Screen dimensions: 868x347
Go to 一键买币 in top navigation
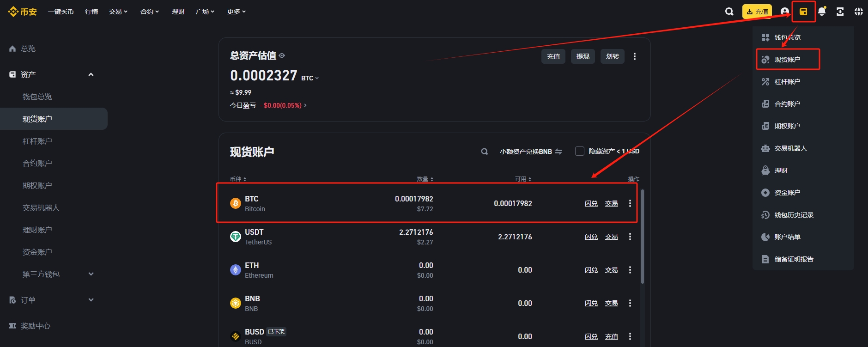point(61,12)
